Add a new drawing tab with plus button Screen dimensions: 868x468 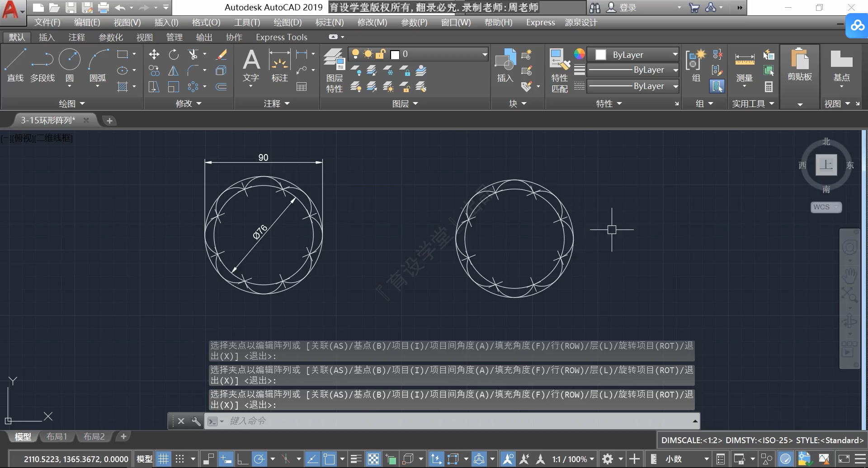point(109,121)
